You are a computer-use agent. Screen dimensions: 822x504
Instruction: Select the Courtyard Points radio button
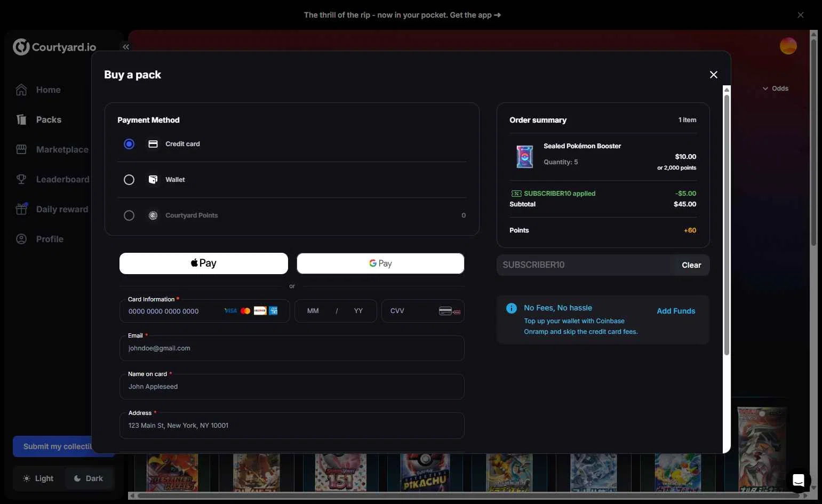(129, 215)
